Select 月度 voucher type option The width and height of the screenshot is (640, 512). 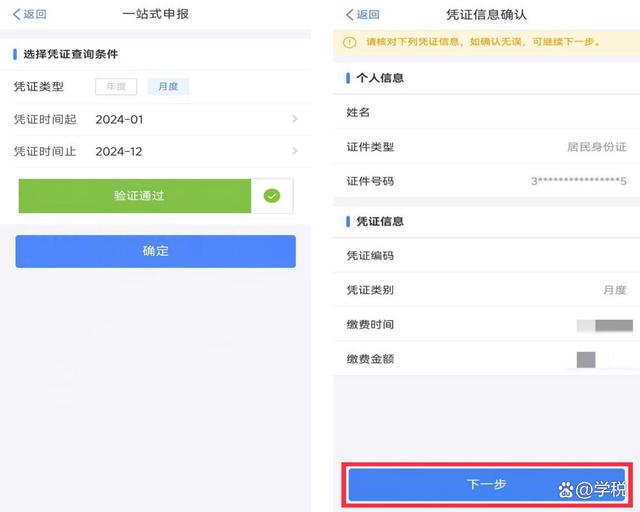click(x=168, y=87)
